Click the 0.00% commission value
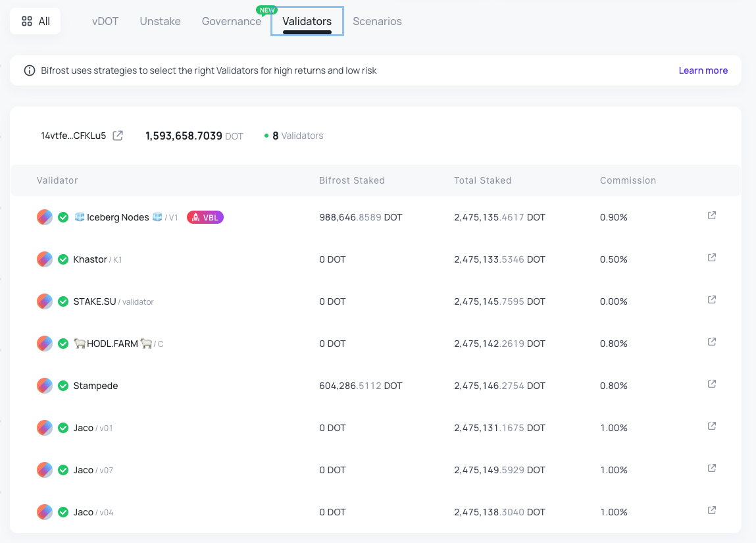 coord(614,301)
